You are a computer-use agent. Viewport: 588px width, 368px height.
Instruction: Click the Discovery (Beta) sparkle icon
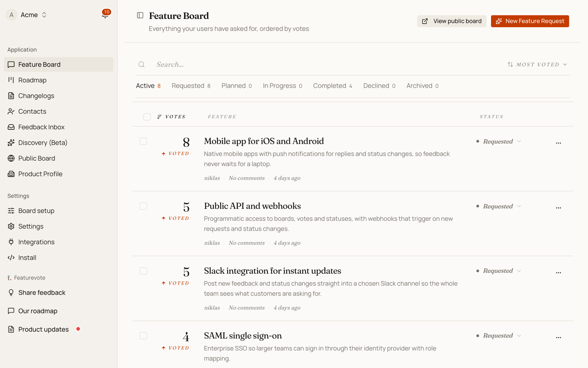tap(11, 142)
